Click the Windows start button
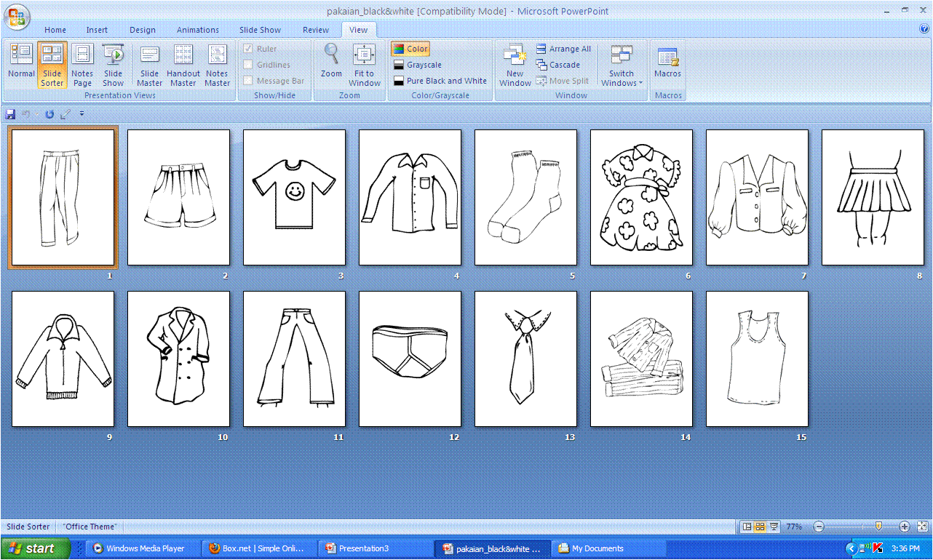 point(36,548)
